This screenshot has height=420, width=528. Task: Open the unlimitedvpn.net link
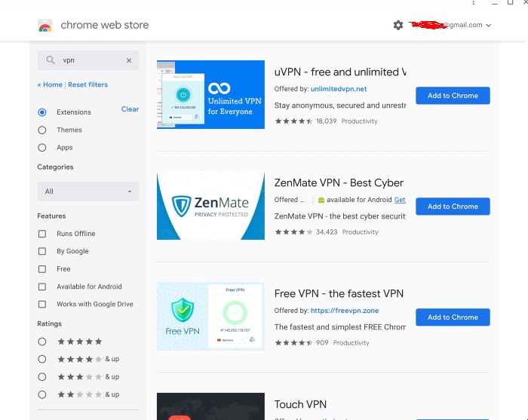tap(339, 89)
